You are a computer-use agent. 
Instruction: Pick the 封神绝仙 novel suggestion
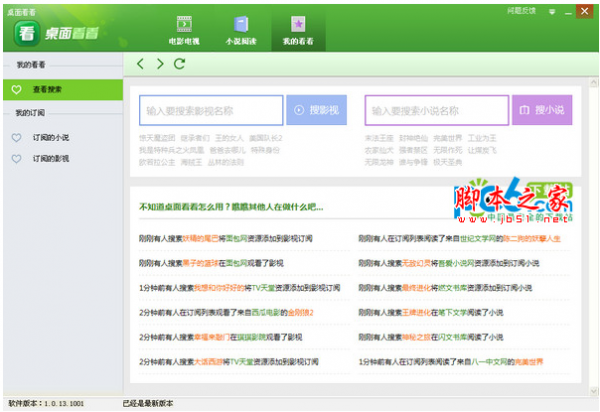(413, 138)
